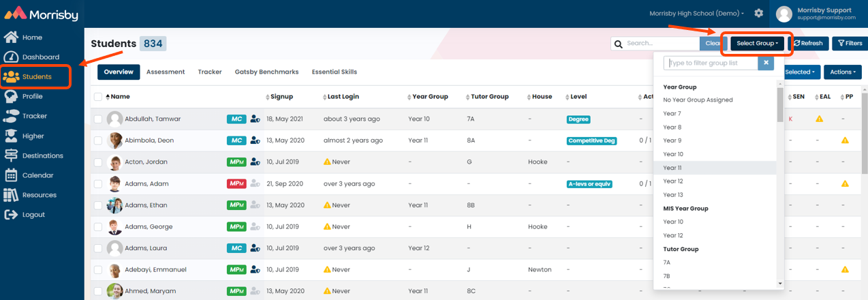Screen dimensions: 868x300
Task: Tick the checkbox for Adams, George
Action: pyautogui.click(x=98, y=227)
